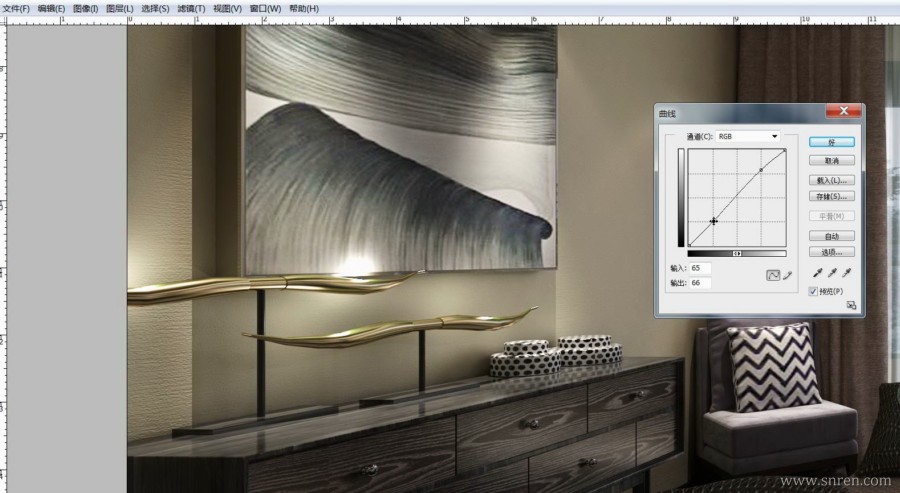Select the gray point eyedropper
The height and width of the screenshot is (493, 900).
tap(832, 273)
